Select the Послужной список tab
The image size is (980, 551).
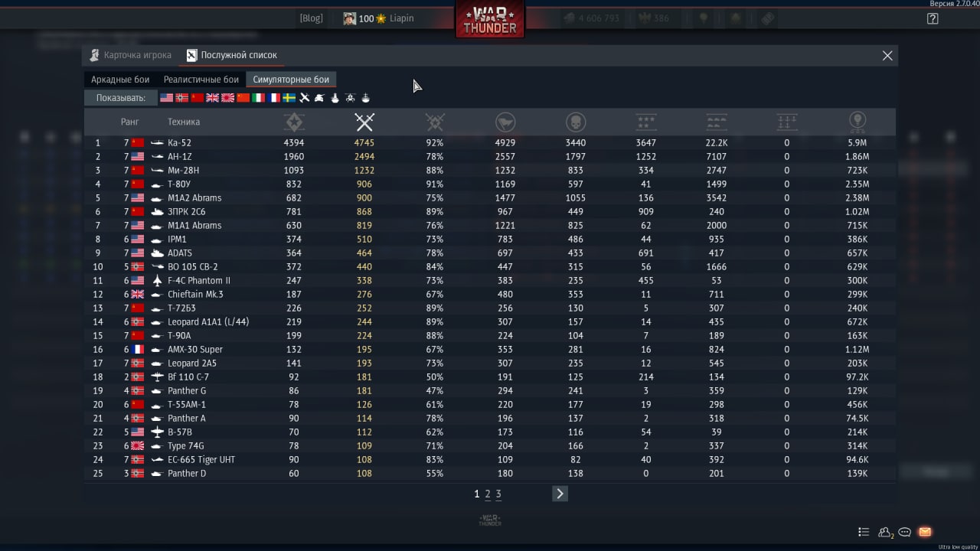pyautogui.click(x=232, y=55)
